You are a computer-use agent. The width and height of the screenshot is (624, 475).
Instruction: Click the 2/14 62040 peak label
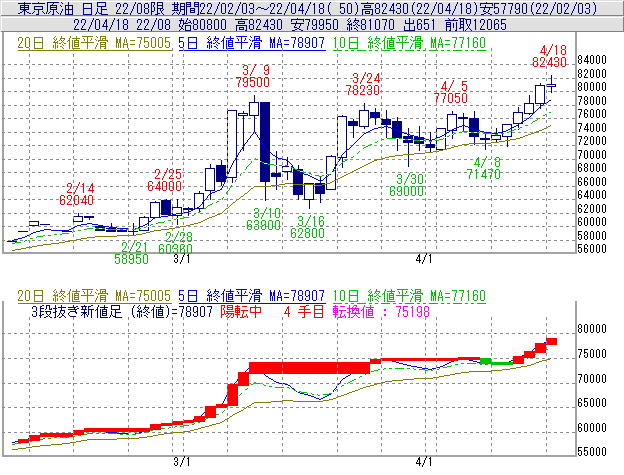[x=76, y=194]
